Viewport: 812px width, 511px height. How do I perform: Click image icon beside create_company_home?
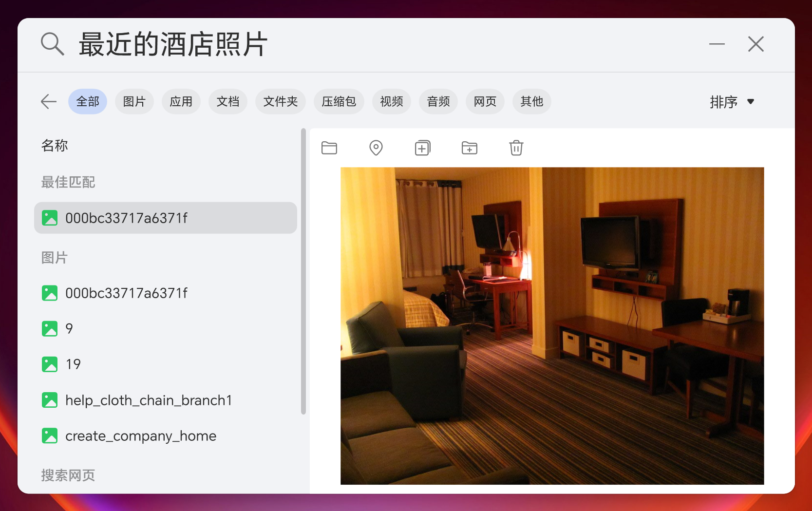pyautogui.click(x=50, y=435)
